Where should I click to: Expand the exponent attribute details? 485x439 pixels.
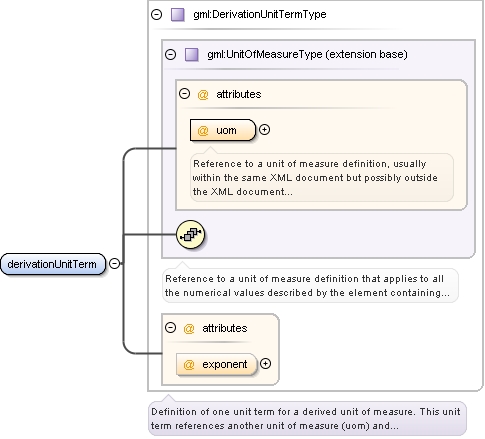pos(265,364)
